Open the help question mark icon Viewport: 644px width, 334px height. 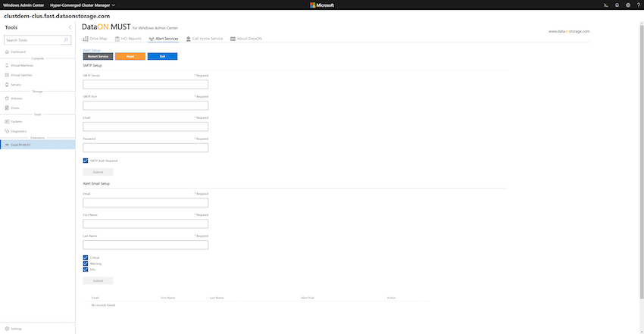pos(638,5)
